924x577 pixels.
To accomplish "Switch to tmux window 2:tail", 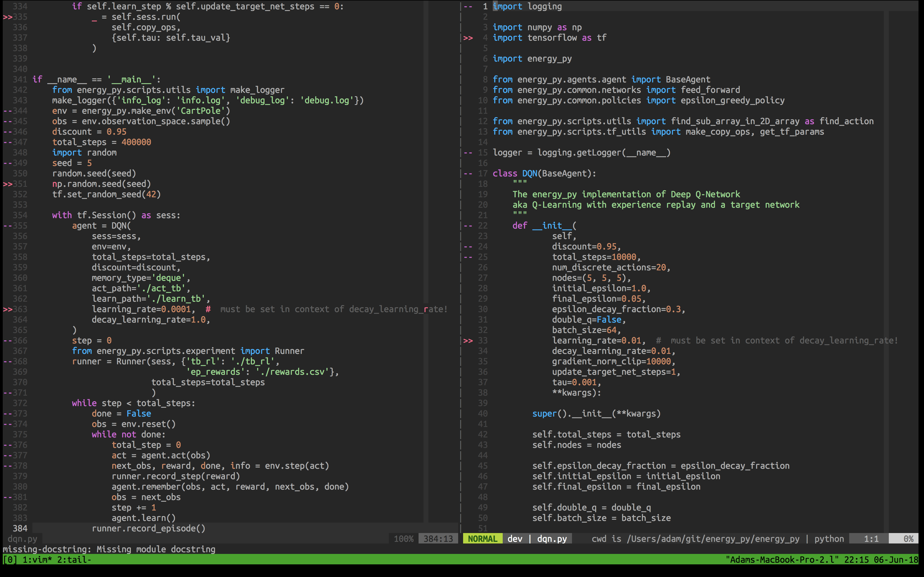I will (74, 560).
